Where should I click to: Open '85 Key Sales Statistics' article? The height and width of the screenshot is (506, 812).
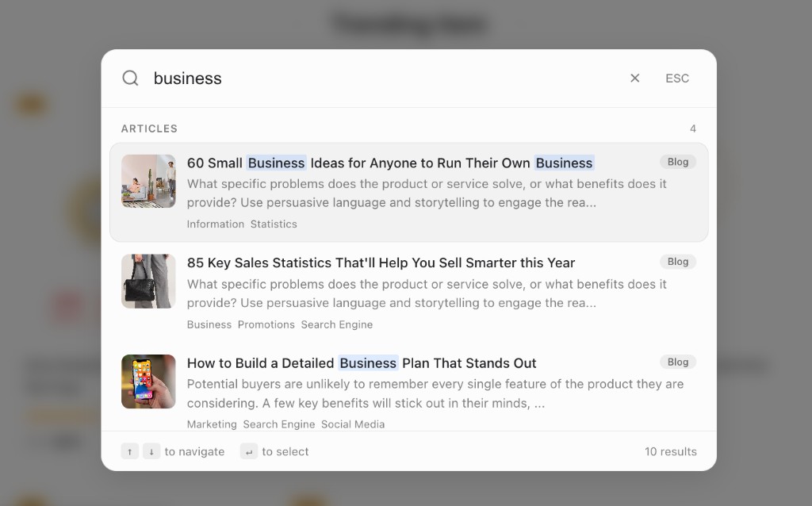click(x=381, y=263)
